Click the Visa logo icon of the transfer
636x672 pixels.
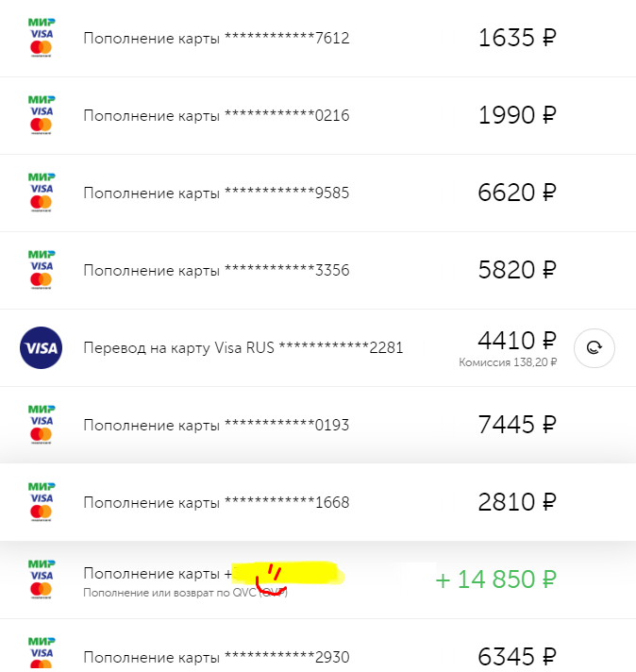pyautogui.click(x=41, y=347)
